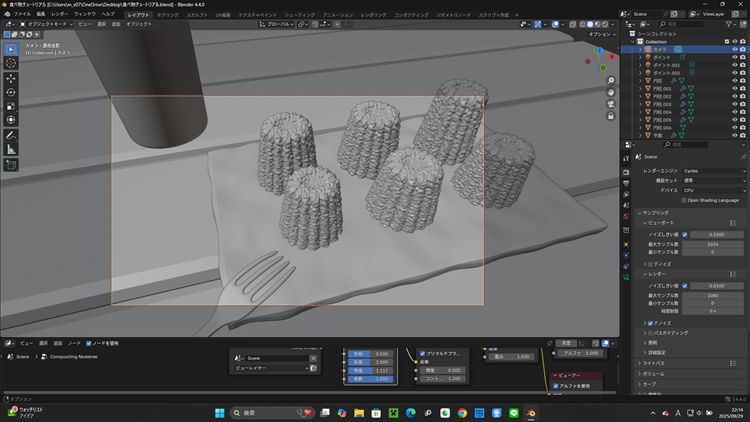Select the Measure tool
Image resolution: width=750 pixels, height=422 pixels.
coord(11,149)
